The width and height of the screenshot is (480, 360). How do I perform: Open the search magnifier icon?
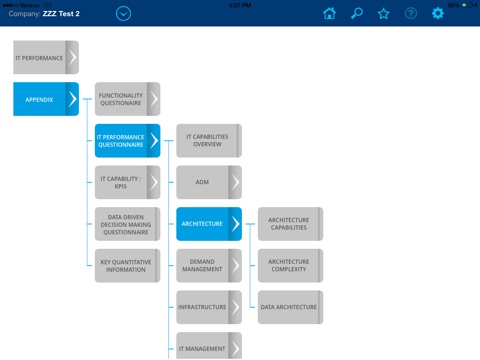357,14
